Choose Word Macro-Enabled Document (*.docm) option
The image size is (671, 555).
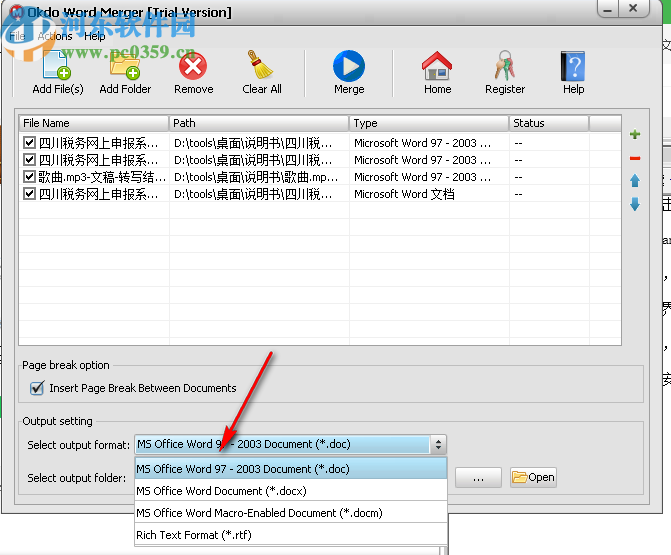[291, 513]
